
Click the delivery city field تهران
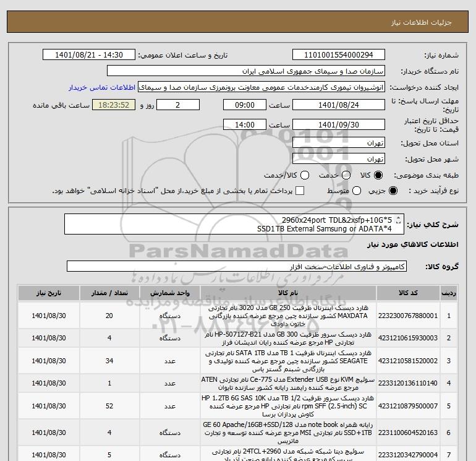click(x=339, y=159)
